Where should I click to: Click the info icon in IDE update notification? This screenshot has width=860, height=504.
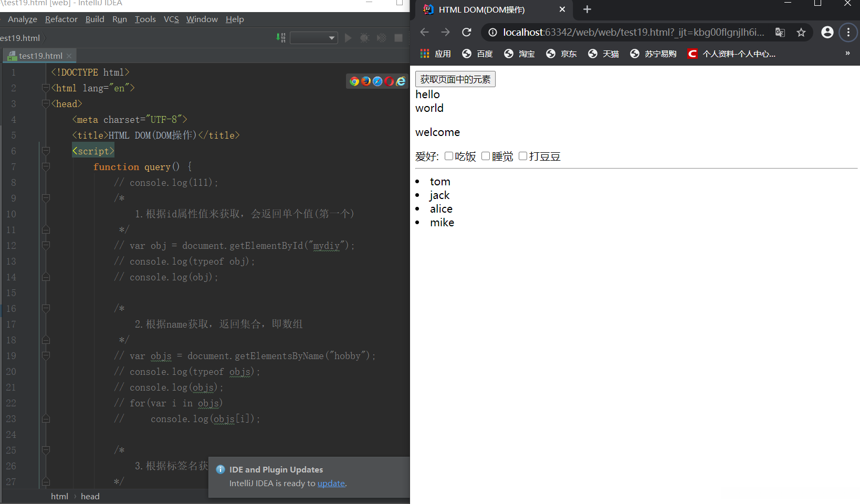coord(221,469)
